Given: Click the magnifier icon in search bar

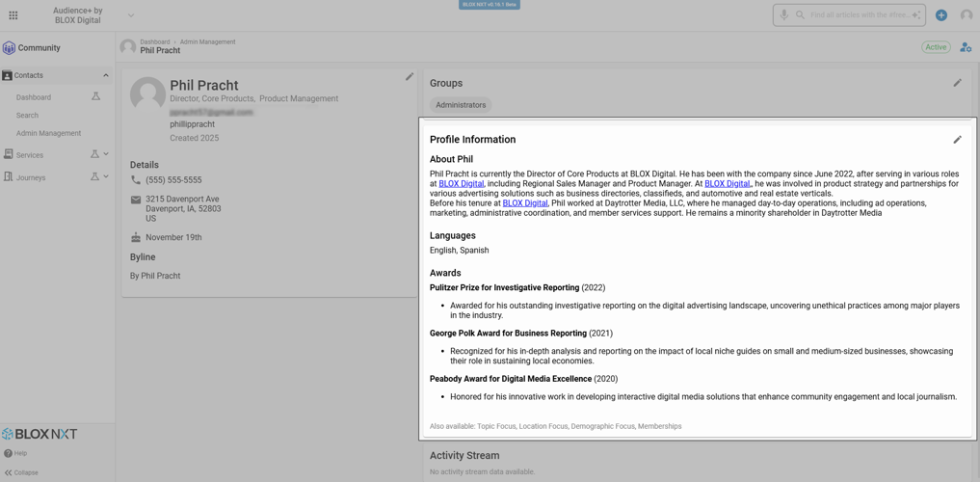Looking at the screenshot, I should 800,15.
